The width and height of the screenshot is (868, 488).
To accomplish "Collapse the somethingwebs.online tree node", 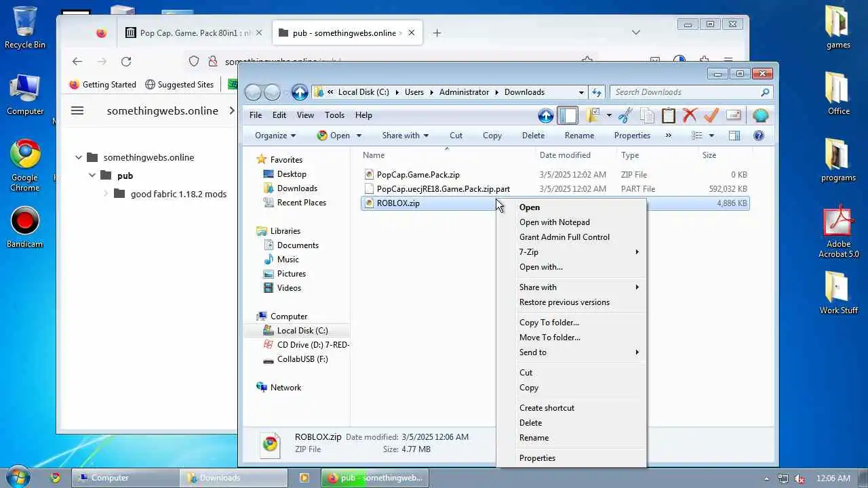I will click(x=79, y=157).
